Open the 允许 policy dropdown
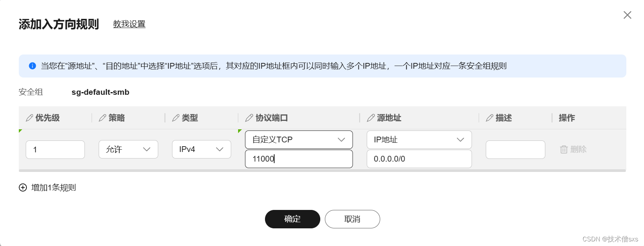The width and height of the screenshot is (644, 246). (128, 149)
